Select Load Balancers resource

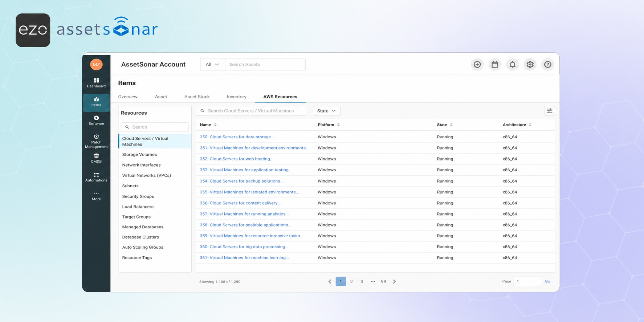(x=138, y=207)
